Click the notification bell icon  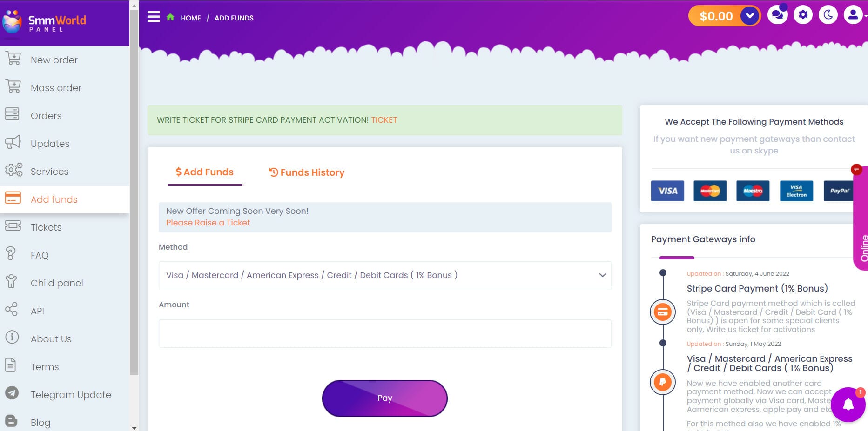click(848, 404)
